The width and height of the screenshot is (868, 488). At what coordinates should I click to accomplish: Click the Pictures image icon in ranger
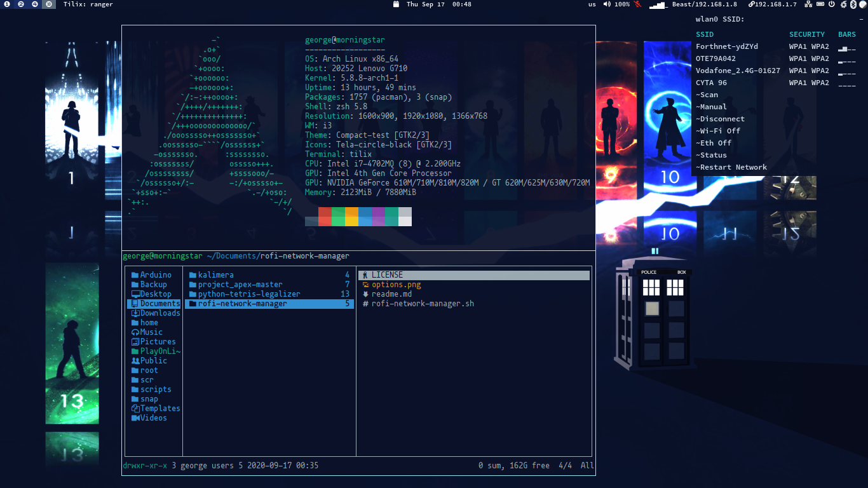click(x=135, y=342)
